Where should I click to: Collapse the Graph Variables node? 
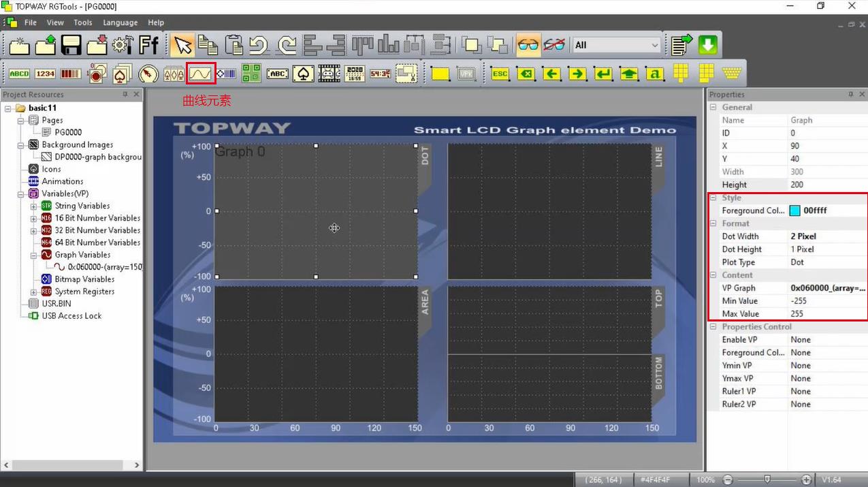tap(33, 255)
